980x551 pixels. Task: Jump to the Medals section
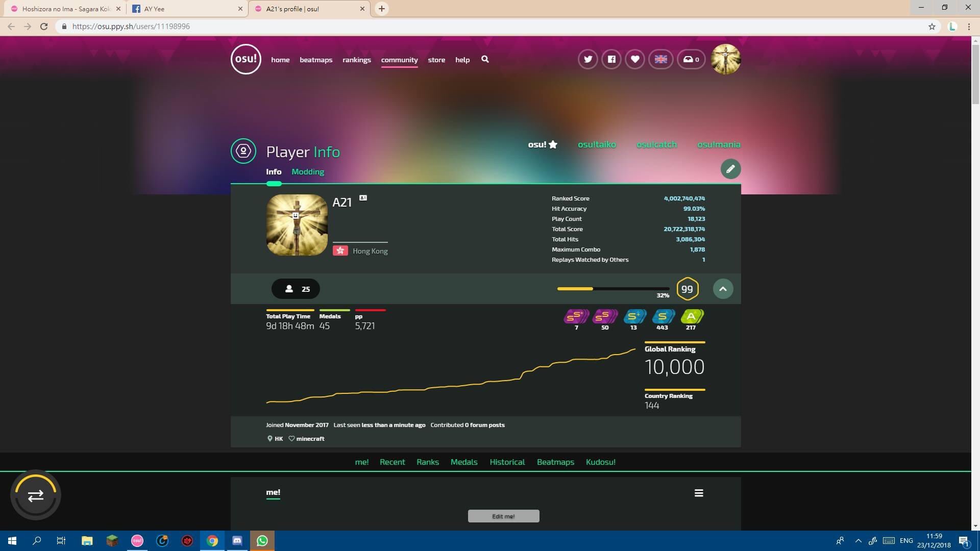(464, 462)
